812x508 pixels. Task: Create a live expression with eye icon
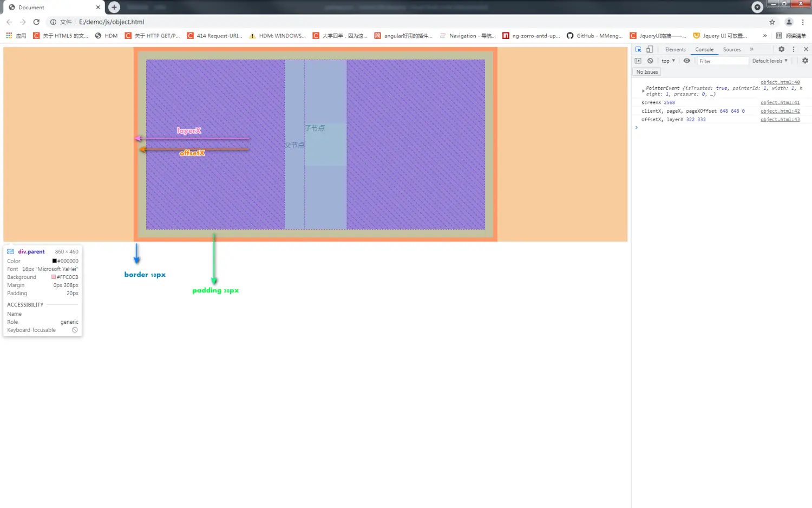pyautogui.click(x=686, y=61)
